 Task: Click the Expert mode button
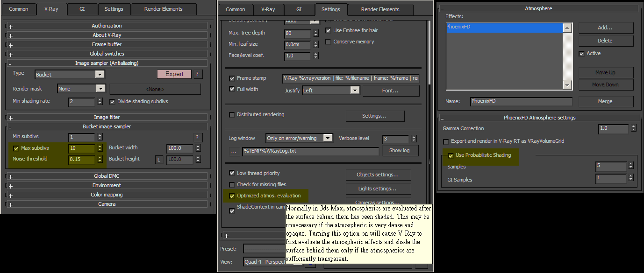click(x=174, y=74)
